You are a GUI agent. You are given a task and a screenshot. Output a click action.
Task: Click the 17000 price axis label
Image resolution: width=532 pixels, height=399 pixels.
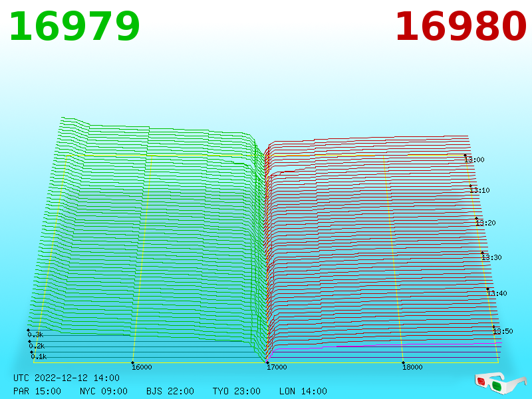(277, 367)
